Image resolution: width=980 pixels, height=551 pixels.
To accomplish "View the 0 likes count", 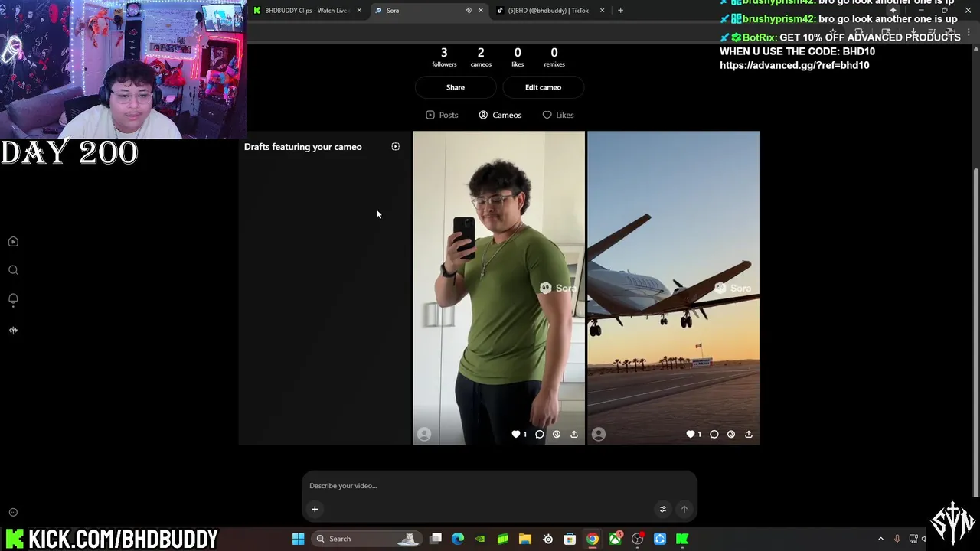I will [518, 57].
